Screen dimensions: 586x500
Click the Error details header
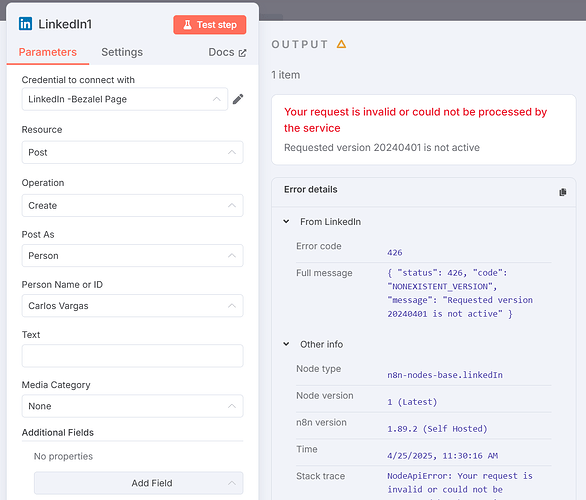tap(311, 189)
